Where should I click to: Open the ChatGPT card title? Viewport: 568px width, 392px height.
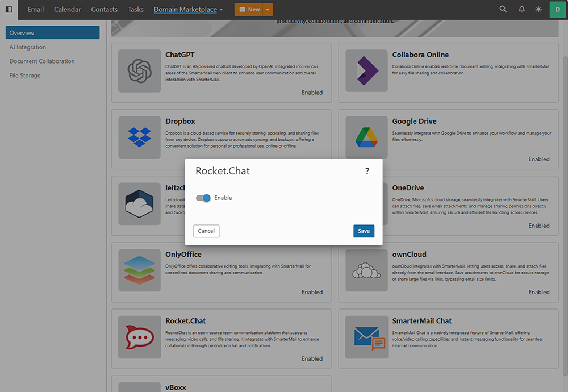click(x=179, y=55)
